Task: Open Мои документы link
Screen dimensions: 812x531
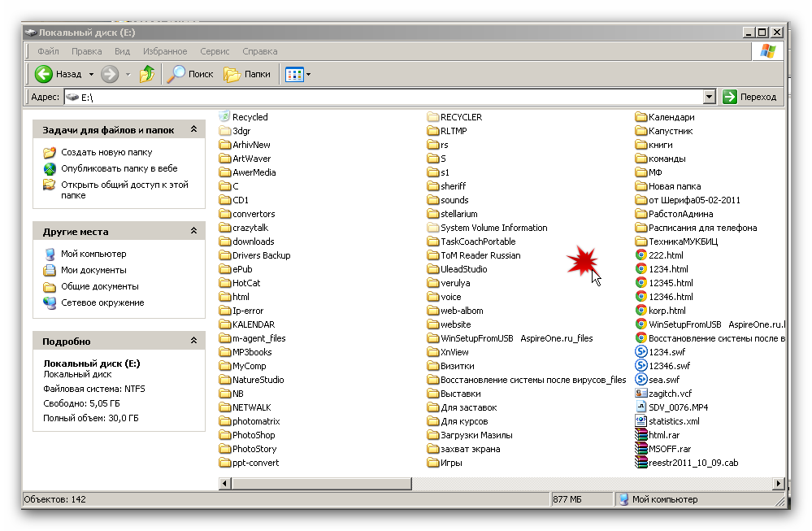Action: (x=93, y=270)
